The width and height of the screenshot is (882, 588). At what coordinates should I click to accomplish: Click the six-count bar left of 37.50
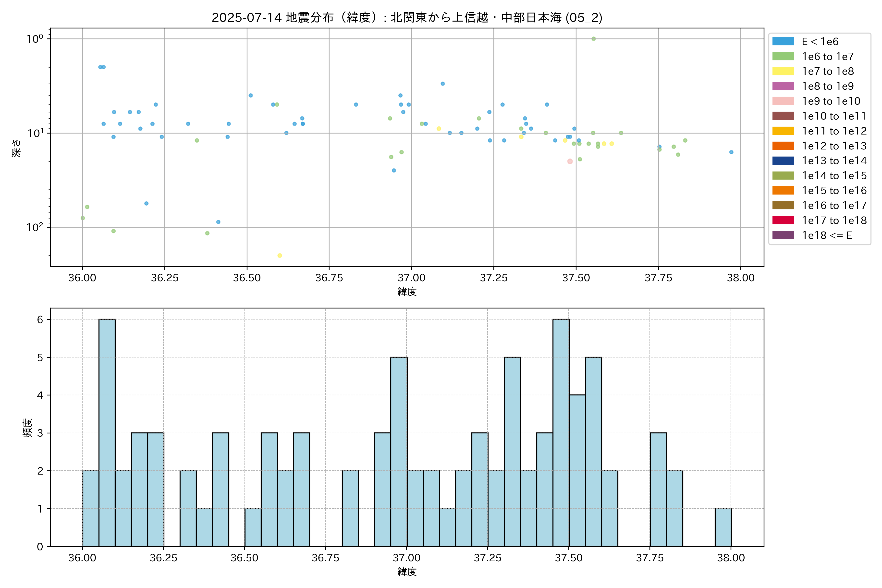click(561, 433)
